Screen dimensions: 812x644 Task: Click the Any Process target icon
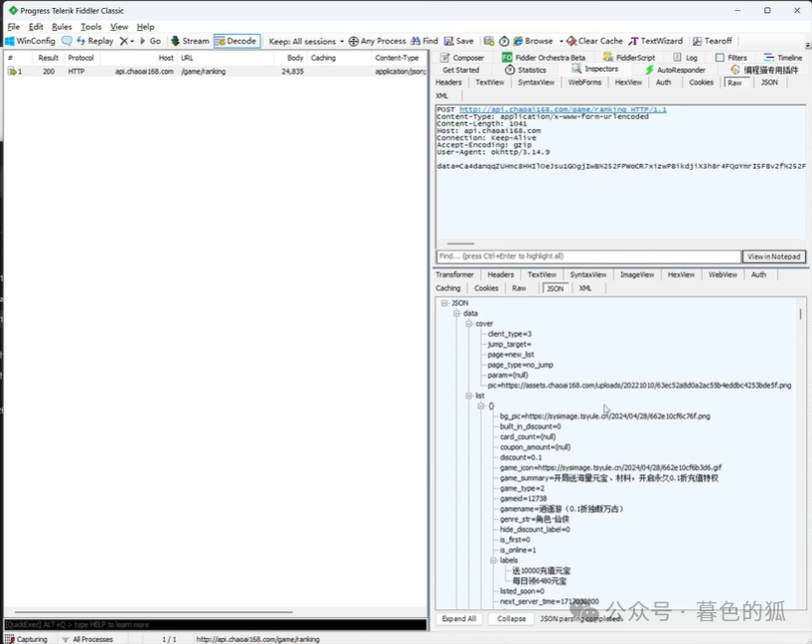pyautogui.click(x=353, y=42)
